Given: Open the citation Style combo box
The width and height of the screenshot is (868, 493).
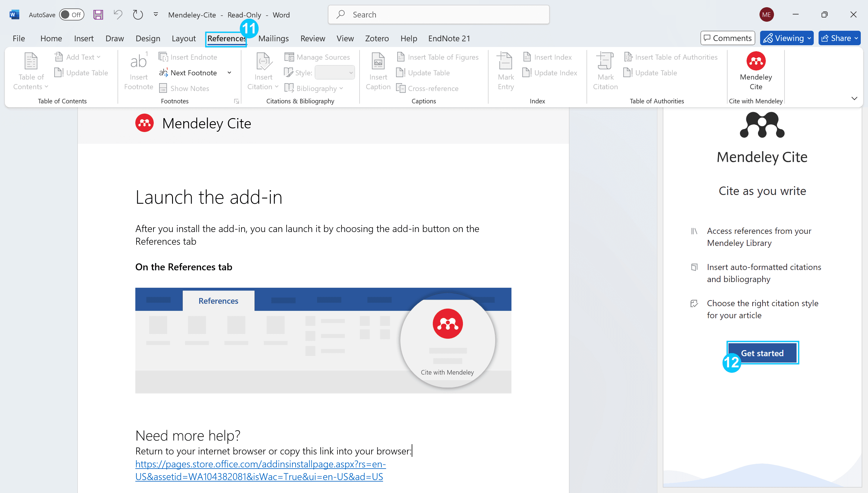Looking at the screenshot, I should (x=335, y=72).
